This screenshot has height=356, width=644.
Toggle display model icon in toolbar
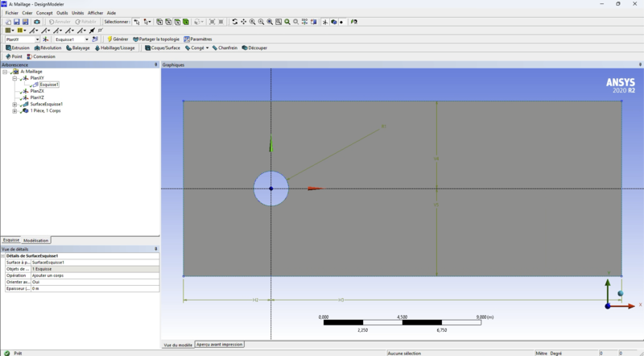[333, 22]
